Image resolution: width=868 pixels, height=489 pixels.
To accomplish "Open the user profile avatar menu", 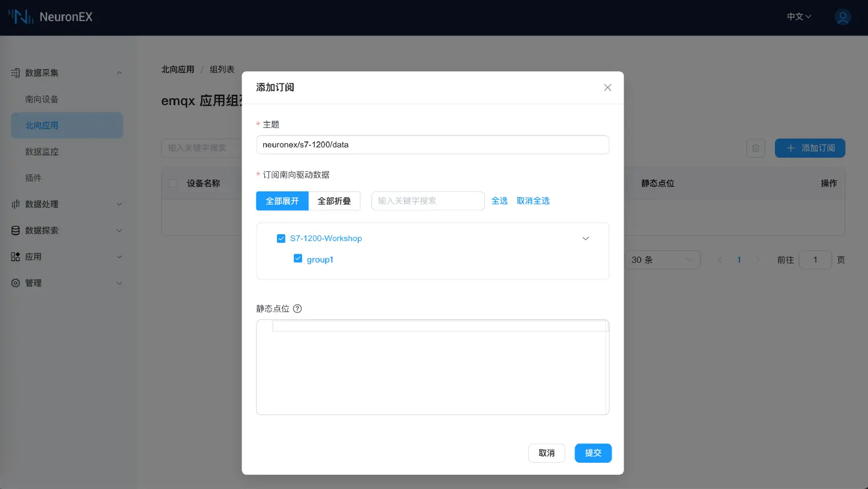I will (842, 17).
